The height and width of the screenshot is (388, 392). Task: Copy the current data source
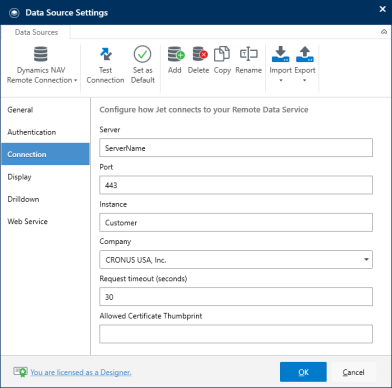[x=222, y=60]
